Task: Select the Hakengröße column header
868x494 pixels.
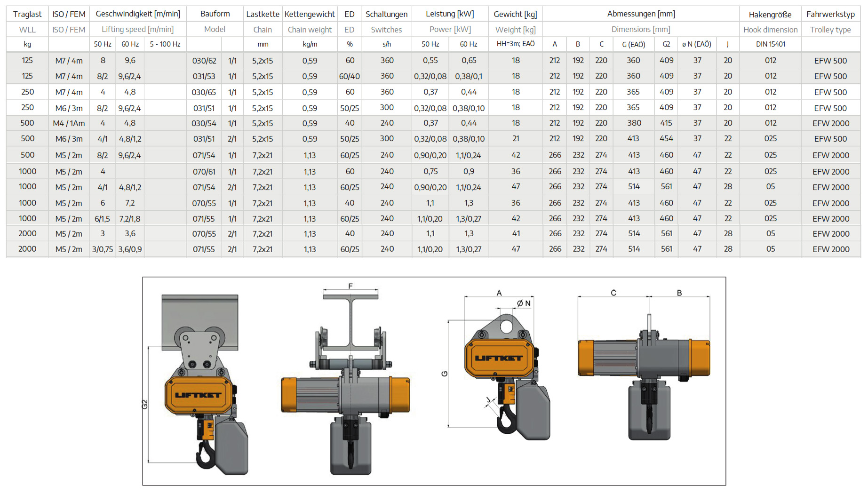Action: pyautogui.click(x=770, y=14)
